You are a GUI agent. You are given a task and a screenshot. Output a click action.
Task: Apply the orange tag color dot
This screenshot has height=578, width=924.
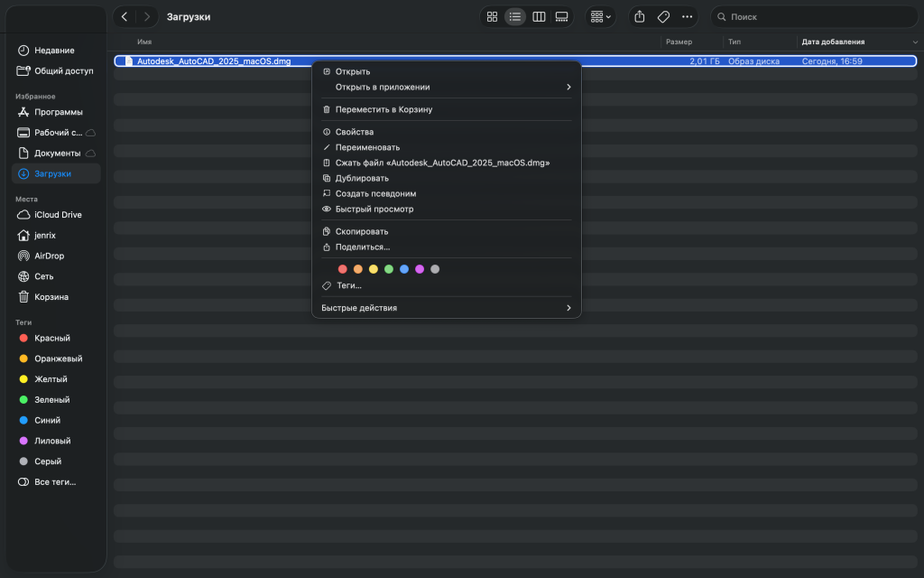coord(357,269)
